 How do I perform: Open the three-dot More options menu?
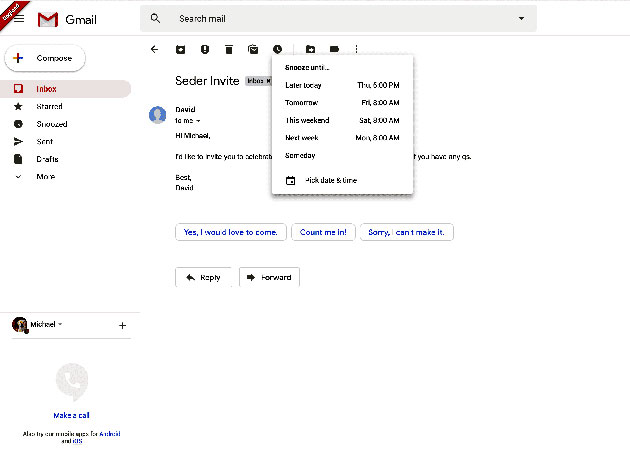(x=357, y=48)
